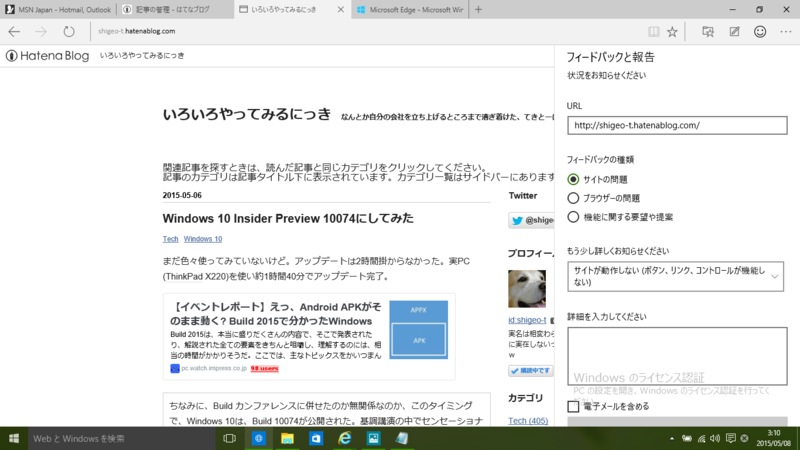Open the More actions ellipsis menu
Screen dimensions: 800x450
click(786, 32)
